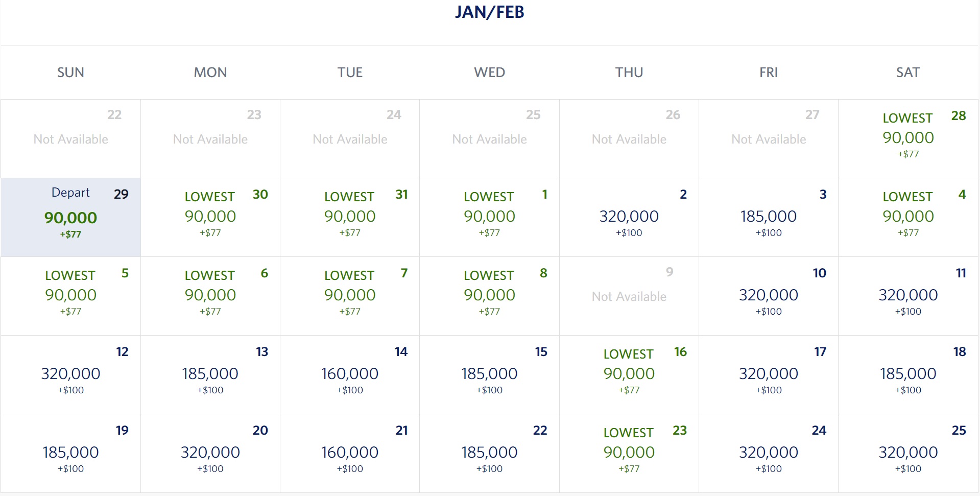Choose Wednesday 8 lowest fare

coord(489,296)
